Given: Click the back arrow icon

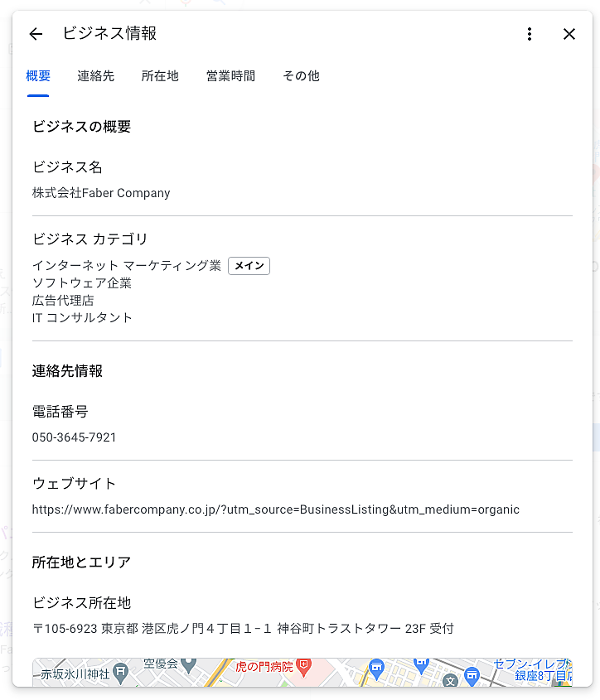Looking at the screenshot, I should pyautogui.click(x=36, y=34).
